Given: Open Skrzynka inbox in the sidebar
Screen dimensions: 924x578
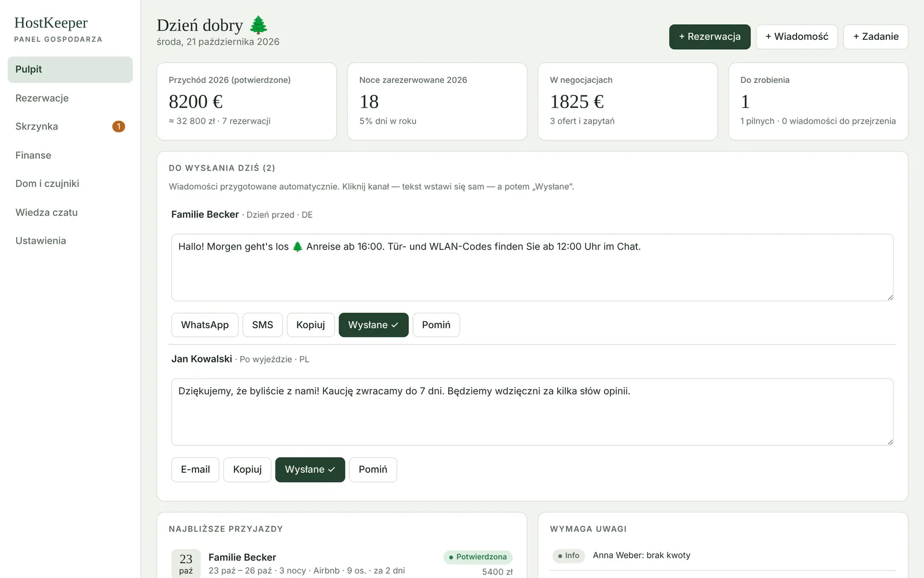Looking at the screenshot, I should click(70, 127).
